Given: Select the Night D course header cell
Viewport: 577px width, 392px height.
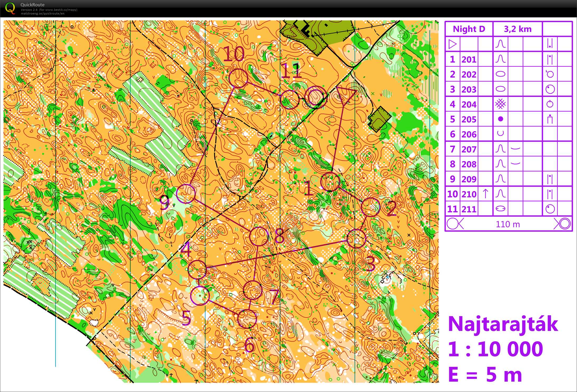Looking at the screenshot, I should point(469,29).
